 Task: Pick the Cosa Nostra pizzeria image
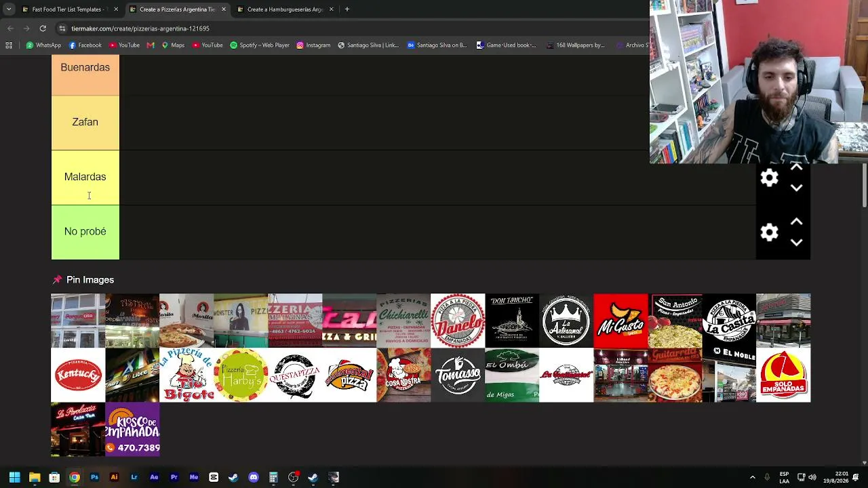(403, 375)
